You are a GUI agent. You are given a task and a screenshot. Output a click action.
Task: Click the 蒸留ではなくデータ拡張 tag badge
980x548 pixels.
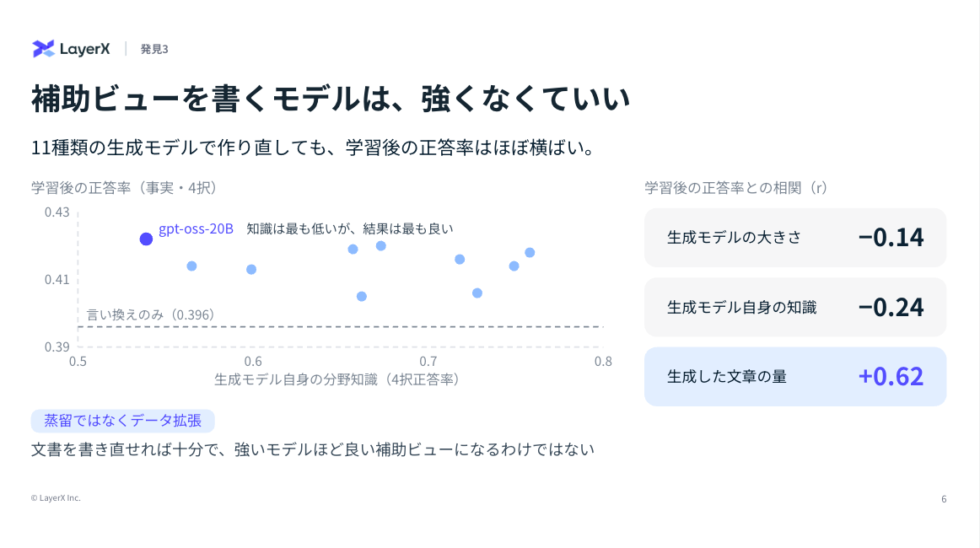(122, 421)
